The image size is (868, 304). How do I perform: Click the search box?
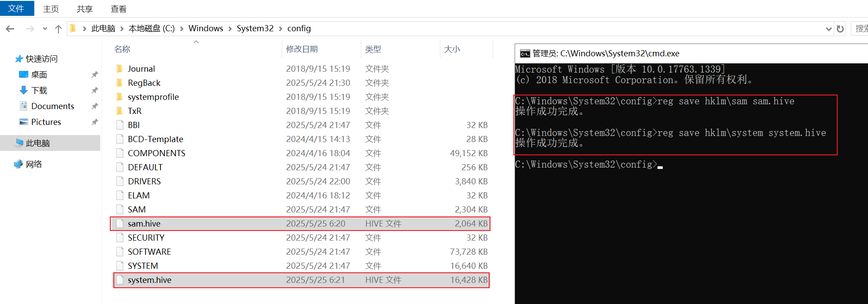(859, 29)
